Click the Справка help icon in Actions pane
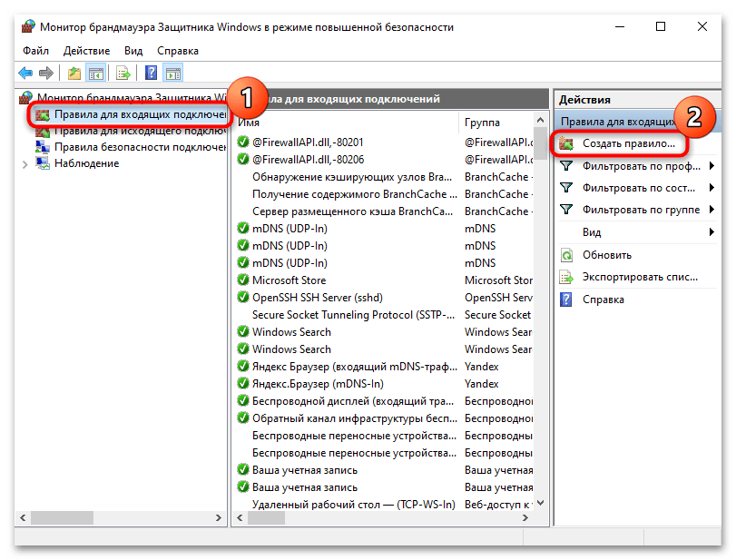Viewport: 736px width, 560px height. pos(564,298)
